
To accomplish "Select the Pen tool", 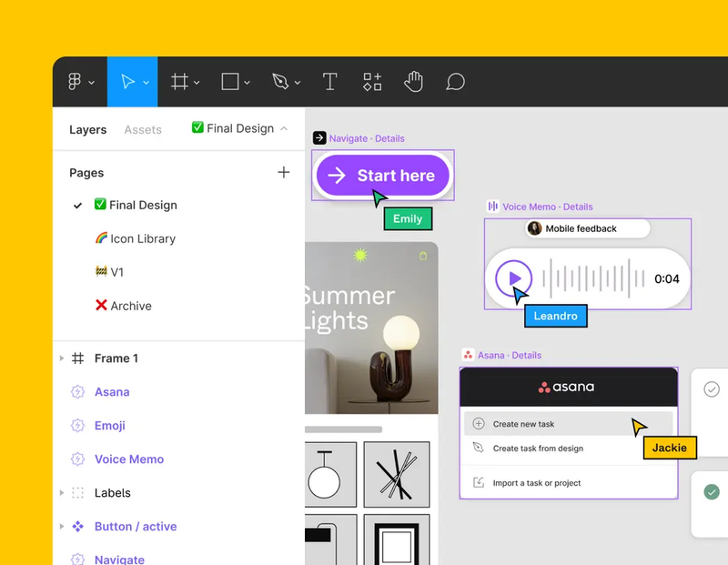I will [x=280, y=82].
